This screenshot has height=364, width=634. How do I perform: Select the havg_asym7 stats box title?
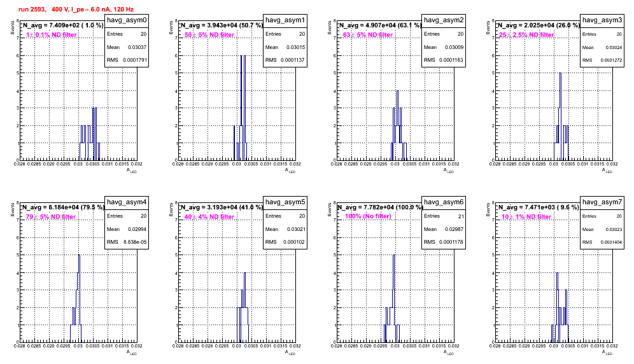(x=602, y=202)
